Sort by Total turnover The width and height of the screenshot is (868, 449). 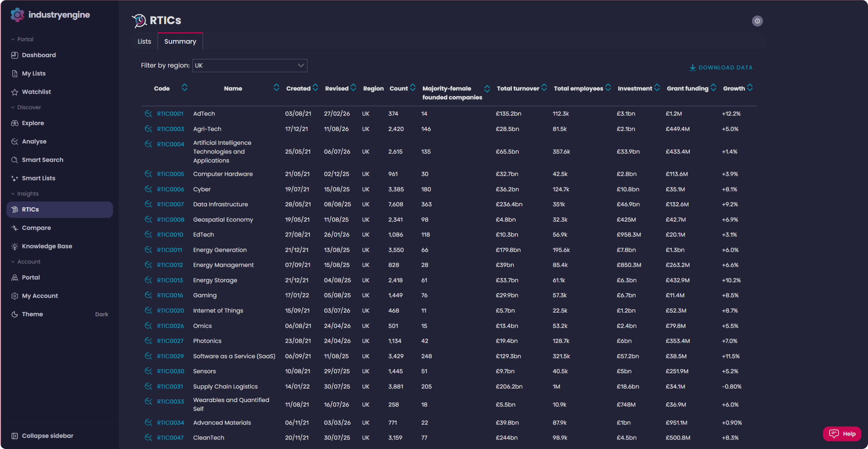pos(544,88)
